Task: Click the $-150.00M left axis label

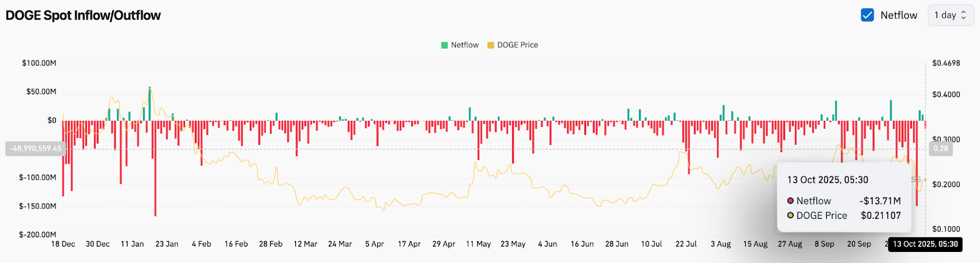Action: [x=37, y=206]
